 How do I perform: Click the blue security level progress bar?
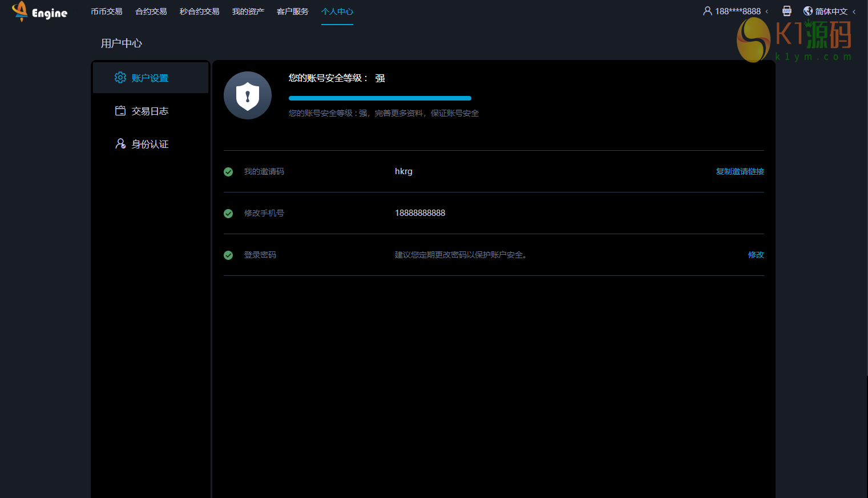pyautogui.click(x=380, y=98)
